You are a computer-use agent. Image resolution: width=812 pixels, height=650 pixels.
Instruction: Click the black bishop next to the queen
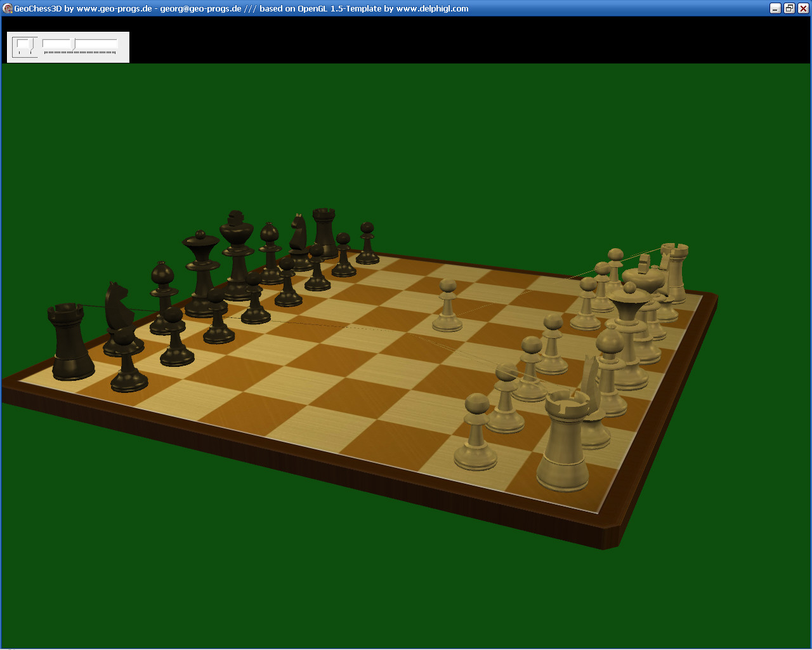[164, 295]
